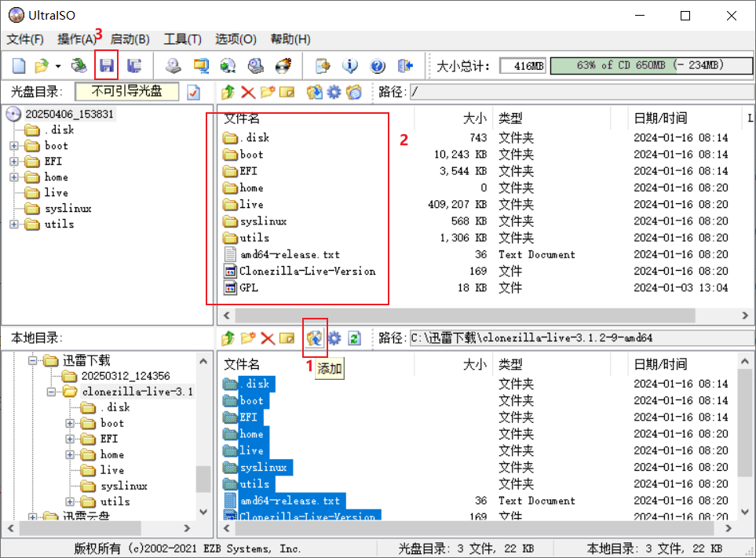Click image list horizontal scrollbar right arrow
This screenshot has width=756, height=558.
745,315
